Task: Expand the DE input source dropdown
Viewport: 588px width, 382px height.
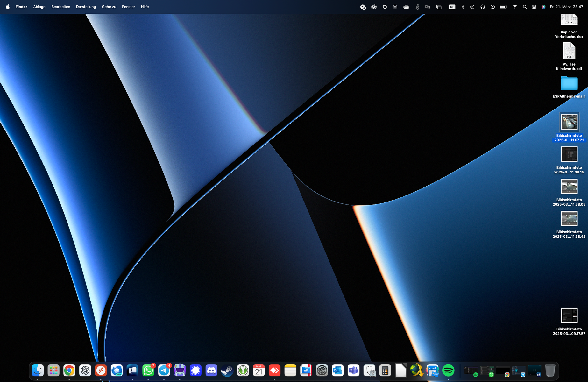Action: click(452, 7)
